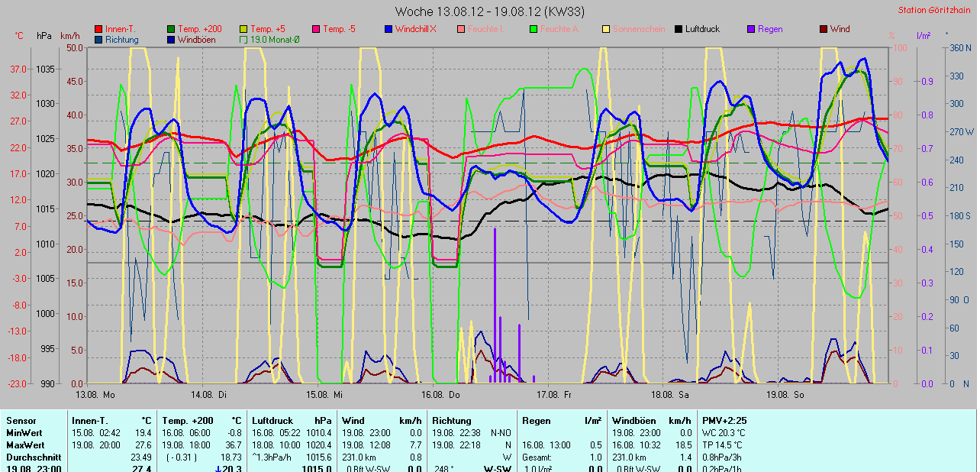Click the Regen column header in table
Viewport: 980px width, 472px height.
(x=536, y=420)
